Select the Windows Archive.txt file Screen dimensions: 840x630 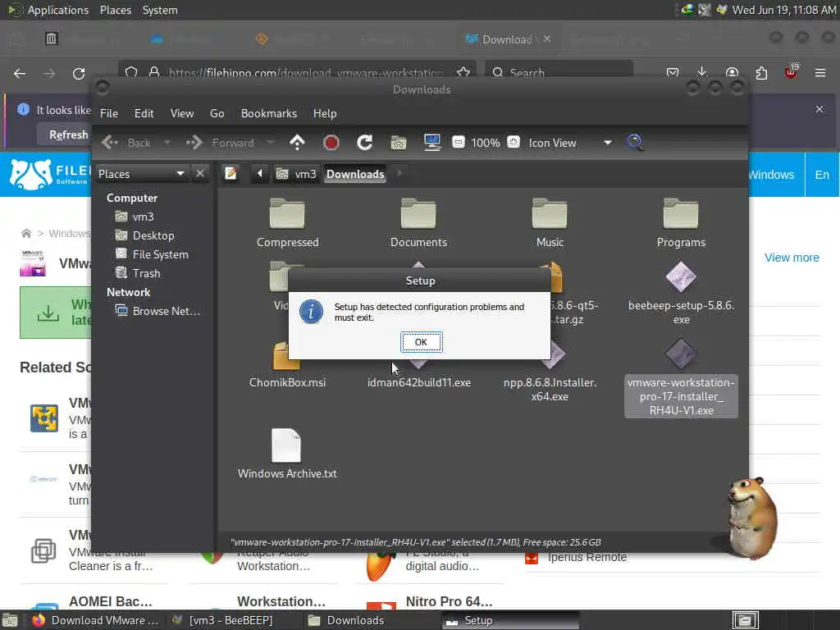pyautogui.click(x=287, y=453)
